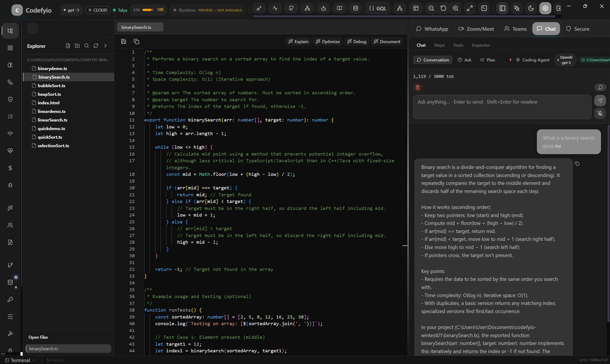Image resolution: width=610 pixels, height=364 pixels.
Task: Open the key secrets icon in sidebar
Action: 10,299
